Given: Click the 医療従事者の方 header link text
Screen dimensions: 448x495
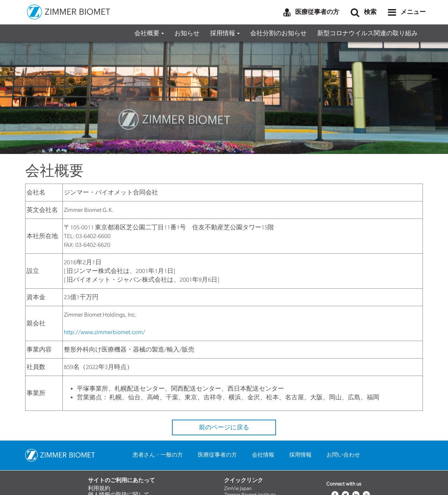Looking at the screenshot, I should pos(317,12).
